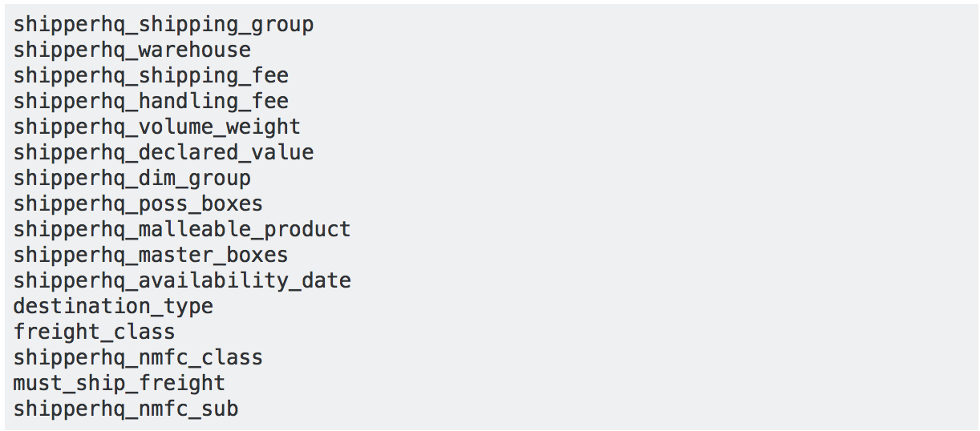Point to the shipperhq_volume_weight line
Viewport: 980px width, 431px height.
157,127
